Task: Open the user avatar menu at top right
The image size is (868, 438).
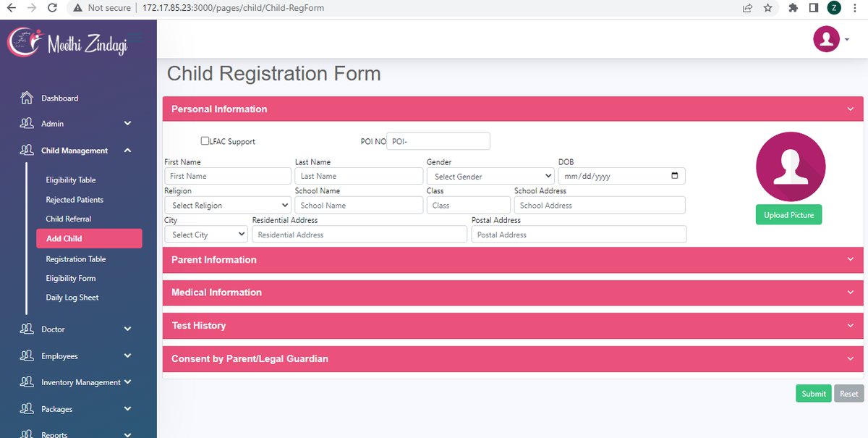Action: pyautogui.click(x=830, y=39)
